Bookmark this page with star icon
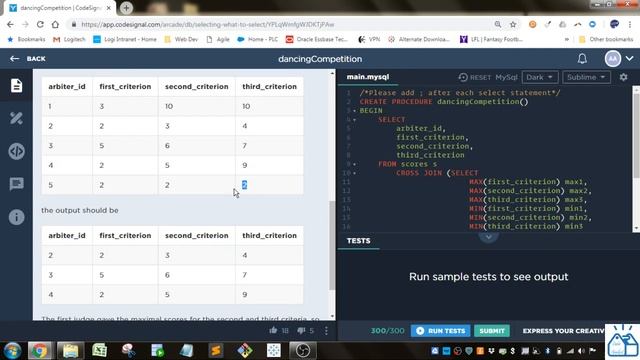The width and height of the screenshot is (640, 360). pyautogui.click(x=513, y=24)
